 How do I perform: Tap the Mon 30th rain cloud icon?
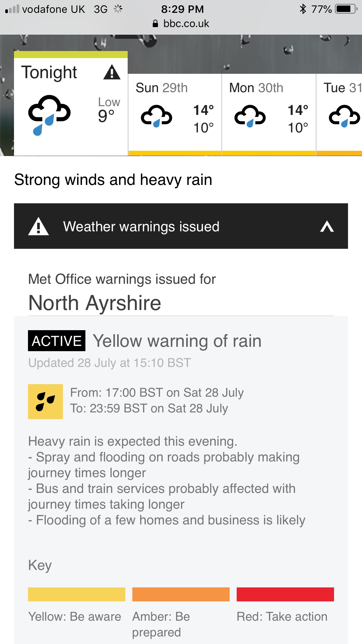250,116
